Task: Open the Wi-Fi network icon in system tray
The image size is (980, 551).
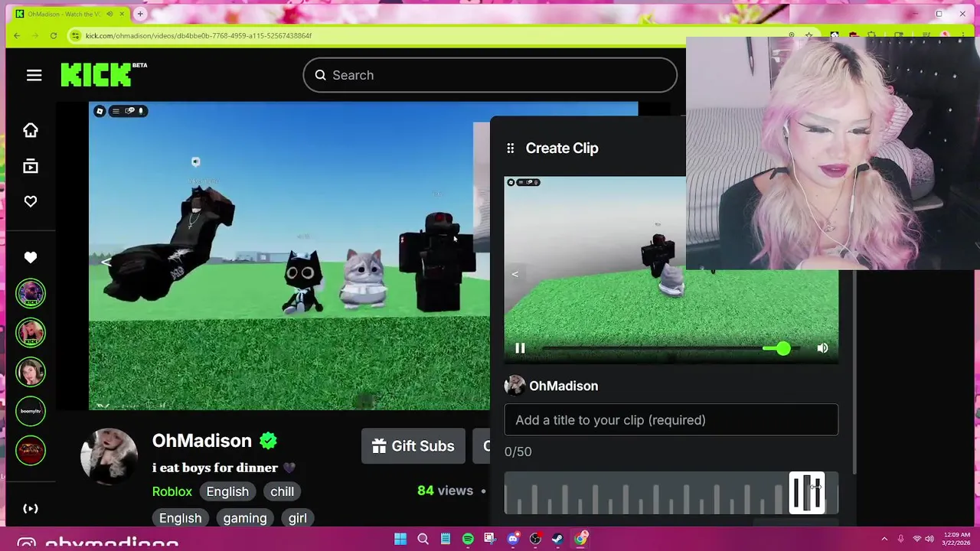Action: point(917,539)
